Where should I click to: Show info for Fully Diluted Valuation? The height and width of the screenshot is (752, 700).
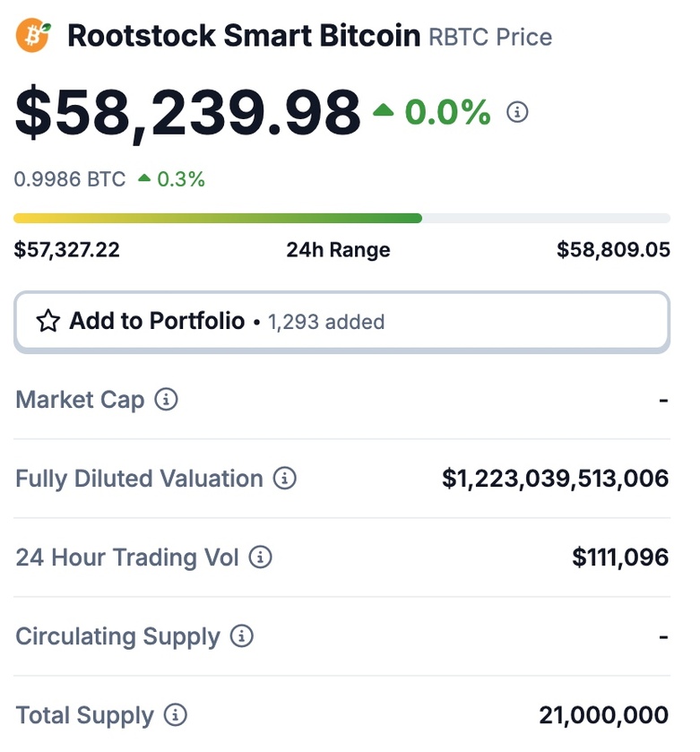285,478
